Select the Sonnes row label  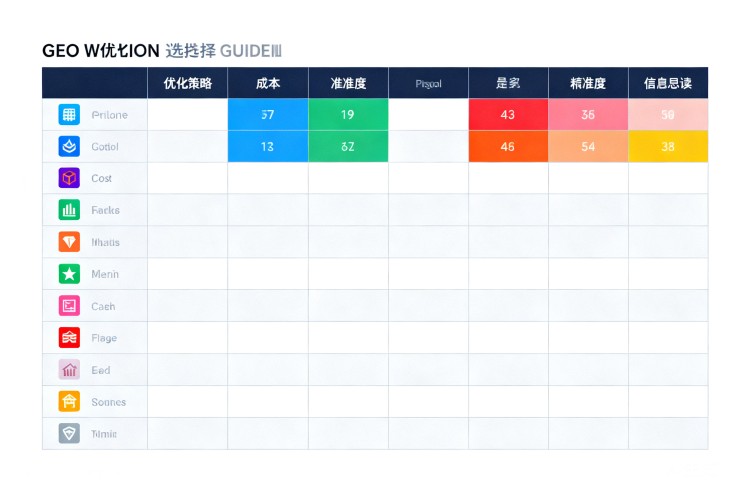click(109, 402)
